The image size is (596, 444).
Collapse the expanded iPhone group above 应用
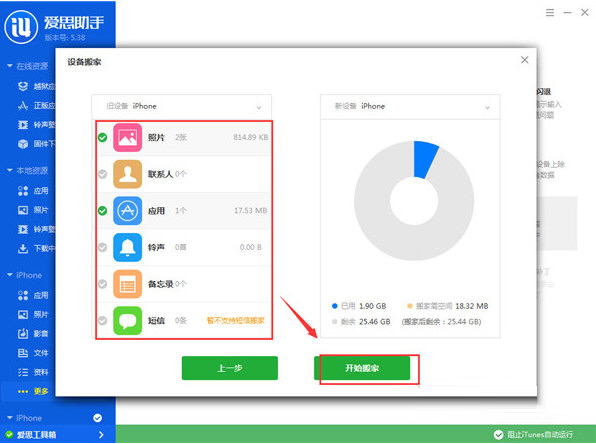(x=10, y=275)
